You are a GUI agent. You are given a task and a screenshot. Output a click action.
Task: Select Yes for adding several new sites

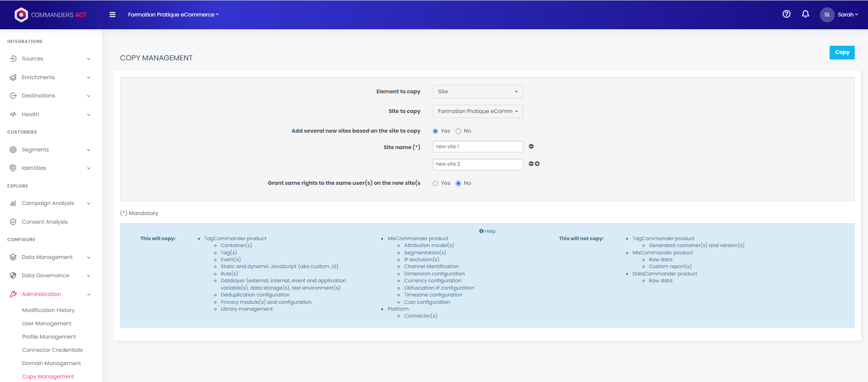tap(435, 131)
